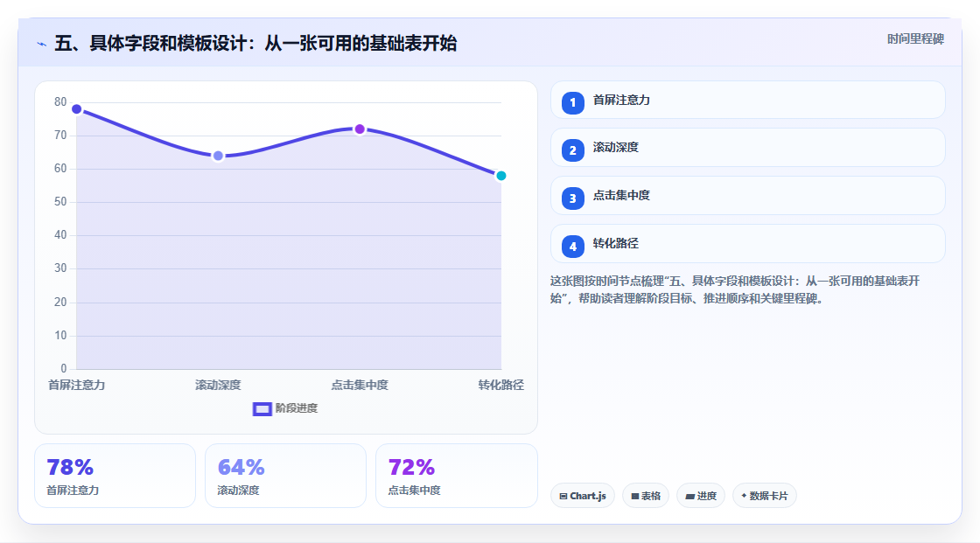Click the 阶段进度 legend text
The image size is (980, 543).
297,408
